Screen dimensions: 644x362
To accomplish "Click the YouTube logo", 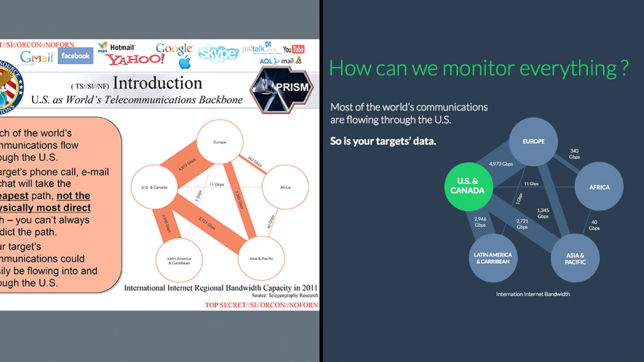I will [x=293, y=49].
